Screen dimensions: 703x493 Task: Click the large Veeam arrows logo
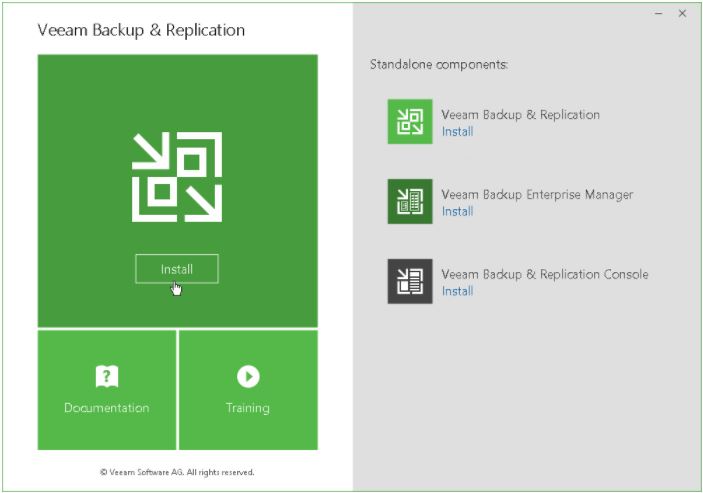point(177,176)
